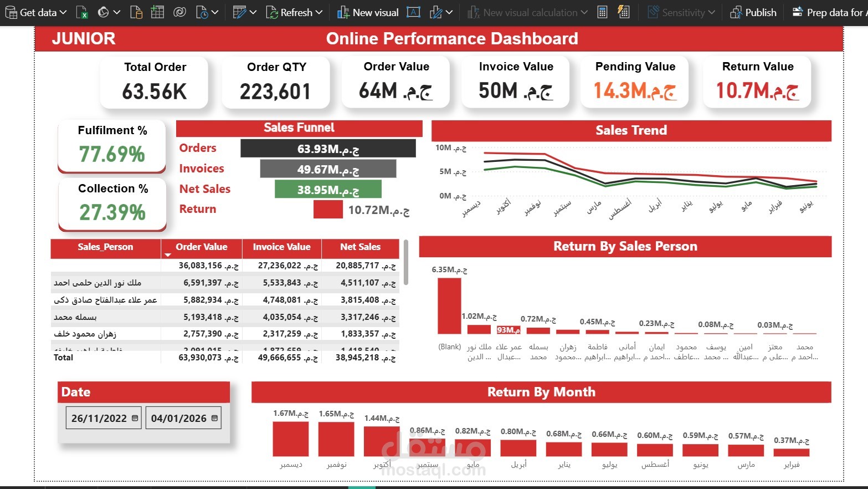Image resolution: width=868 pixels, height=489 pixels.
Task: Expand the Get data dropdown arrow
Action: pyautogui.click(x=63, y=12)
